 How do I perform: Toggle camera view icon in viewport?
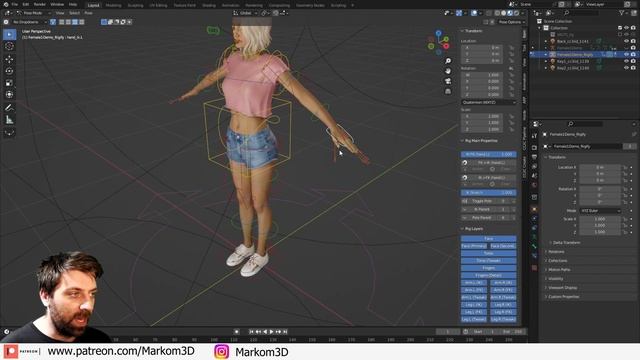tap(448, 81)
